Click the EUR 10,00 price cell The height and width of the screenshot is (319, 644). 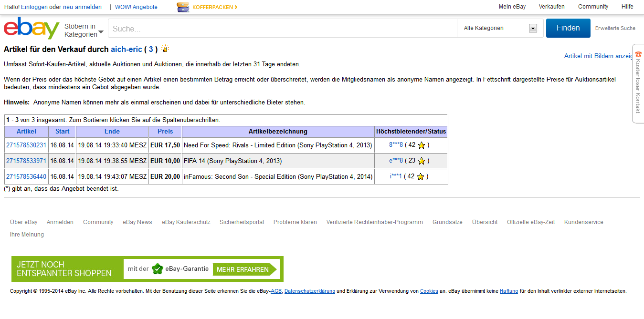(x=165, y=161)
